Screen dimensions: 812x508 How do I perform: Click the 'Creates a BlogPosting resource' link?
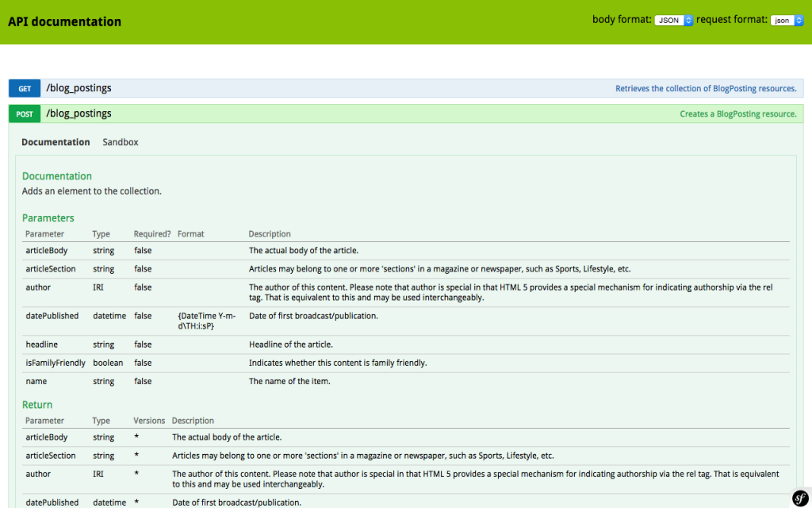click(x=738, y=114)
